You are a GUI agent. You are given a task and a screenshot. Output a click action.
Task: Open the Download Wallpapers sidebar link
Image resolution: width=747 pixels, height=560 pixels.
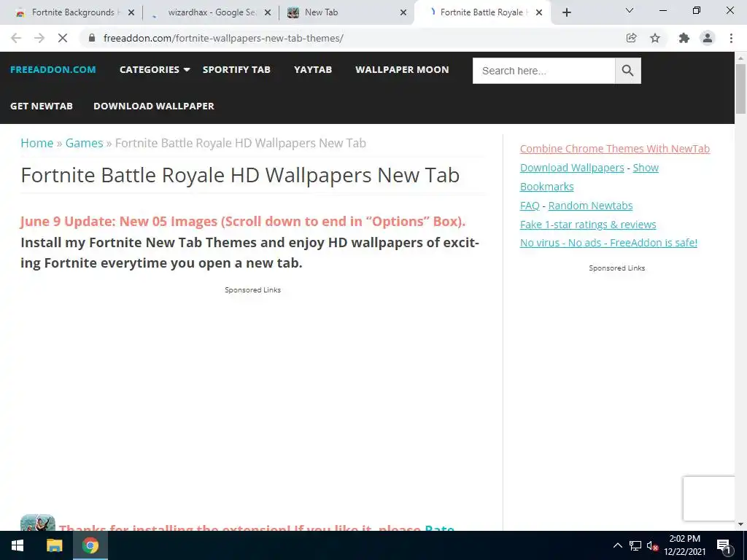click(x=572, y=168)
